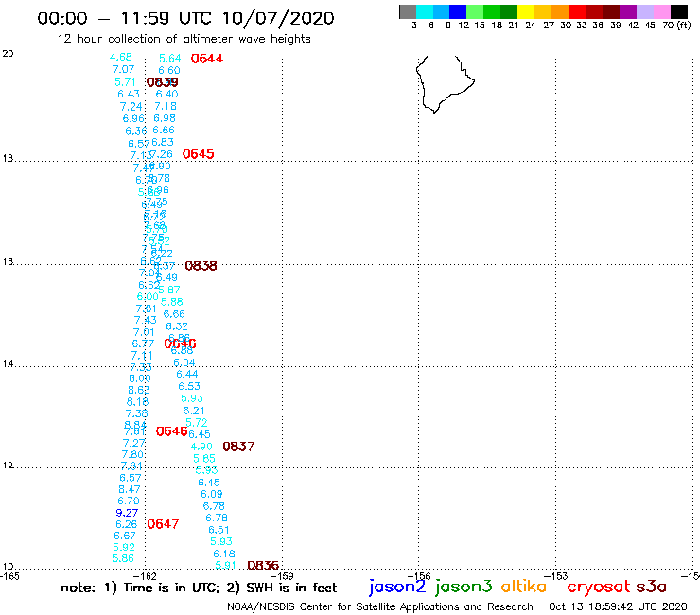Click the 8.47 wave height value
700x615 pixels.
pos(130,489)
